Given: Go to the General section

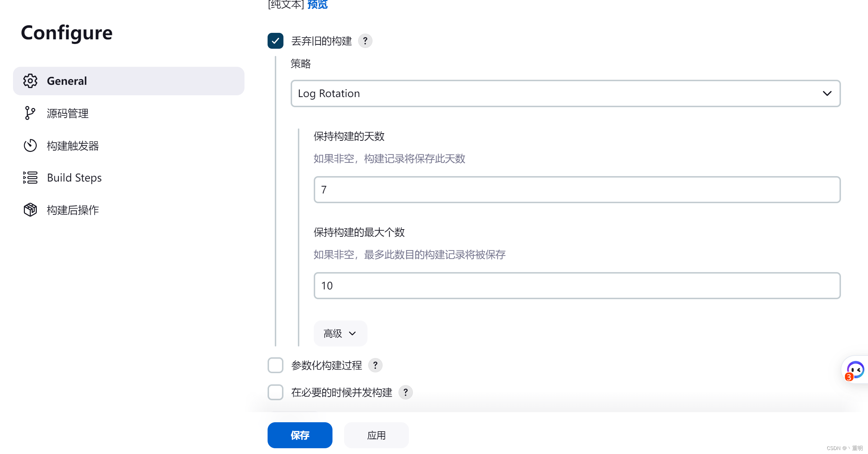Looking at the screenshot, I should [129, 81].
